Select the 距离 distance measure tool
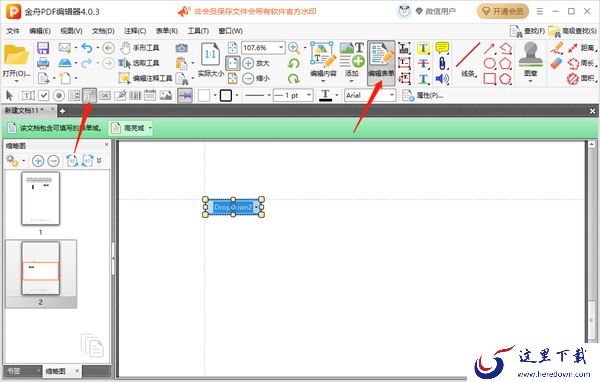Screen dimensions: 600x382 [x=582, y=48]
